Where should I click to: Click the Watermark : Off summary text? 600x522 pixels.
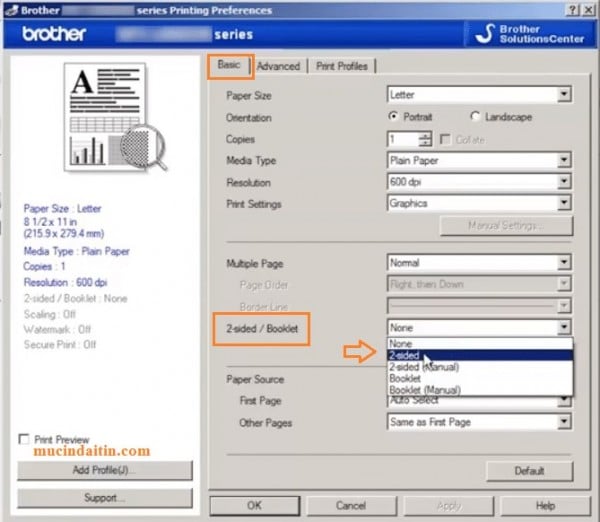pos(57,330)
